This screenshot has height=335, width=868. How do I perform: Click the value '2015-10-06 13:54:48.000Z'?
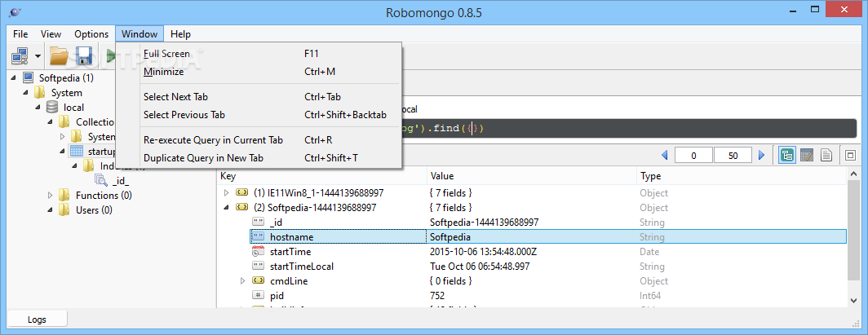[483, 252]
